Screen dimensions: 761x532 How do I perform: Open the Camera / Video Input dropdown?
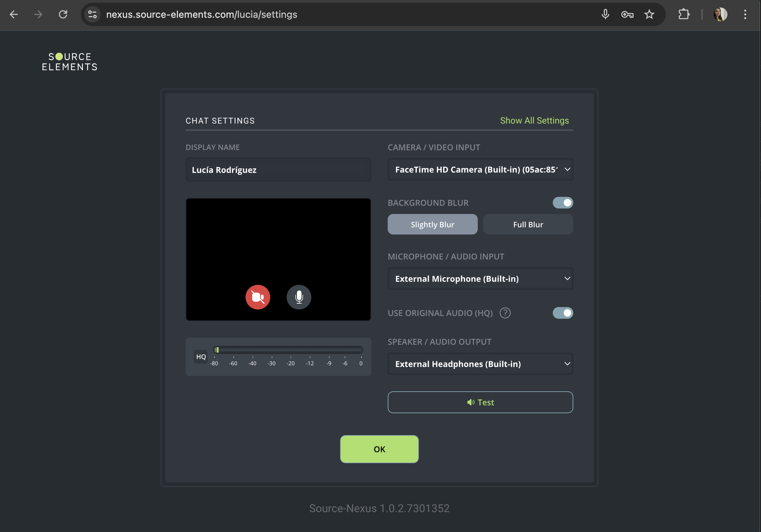tap(480, 169)
